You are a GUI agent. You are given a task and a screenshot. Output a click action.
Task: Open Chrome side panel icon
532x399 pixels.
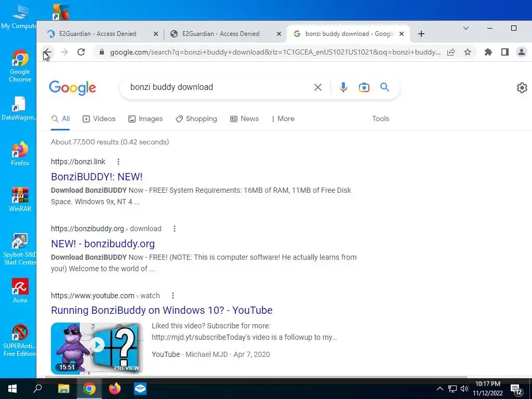pos(505,52)
